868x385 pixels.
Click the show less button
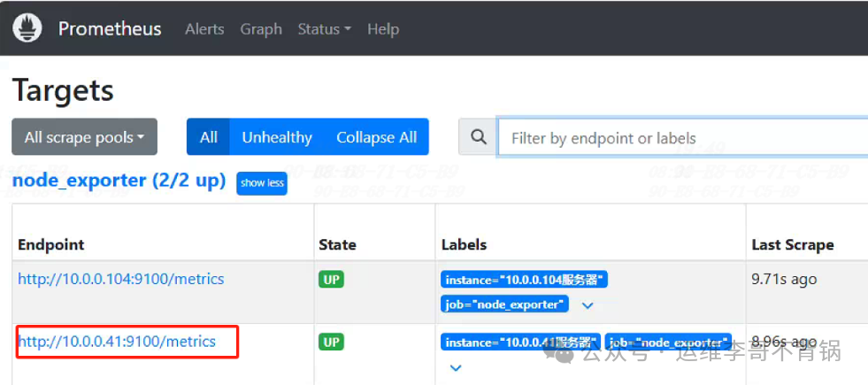click(x=262, y=183)
